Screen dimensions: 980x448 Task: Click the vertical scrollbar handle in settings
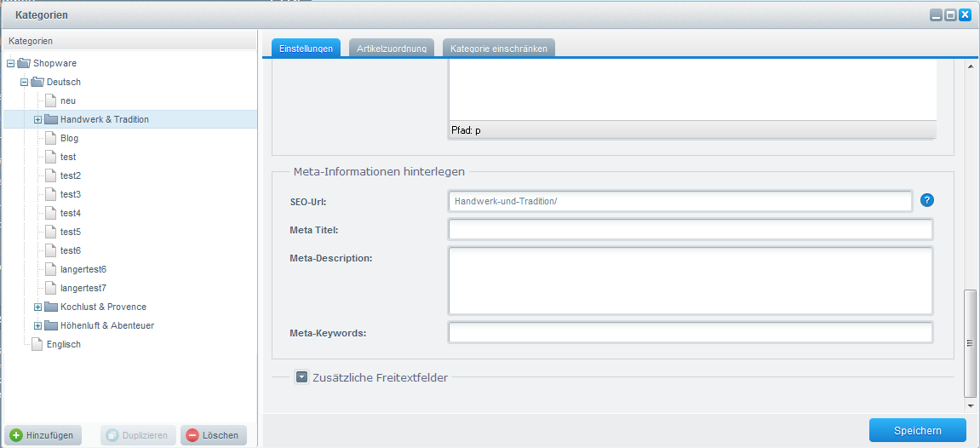click(970, 342)
